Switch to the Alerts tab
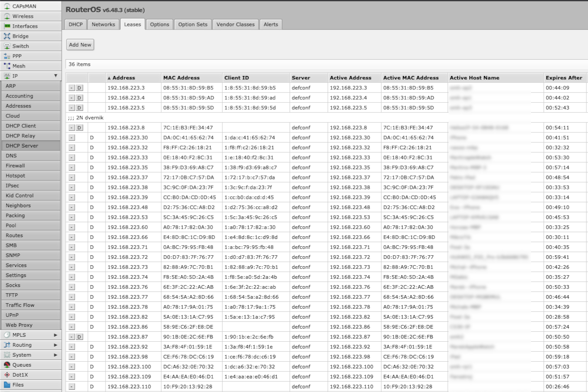Image resolution: width=588 pixels, height=392 pixels. click(x=270, y=24)
